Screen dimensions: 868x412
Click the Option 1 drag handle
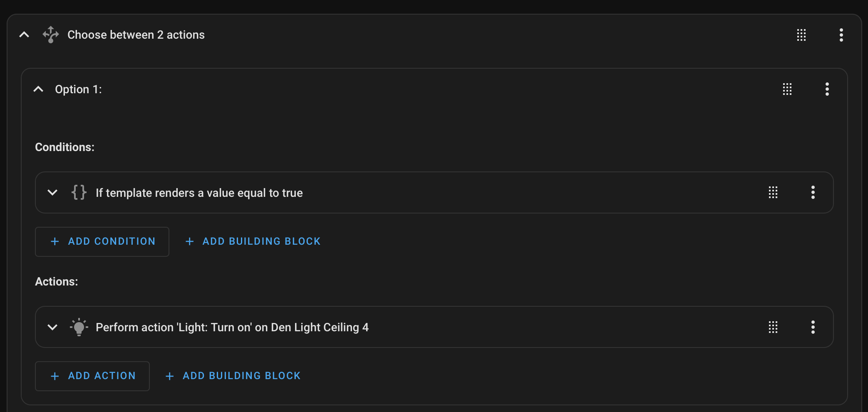pos(787,89)
